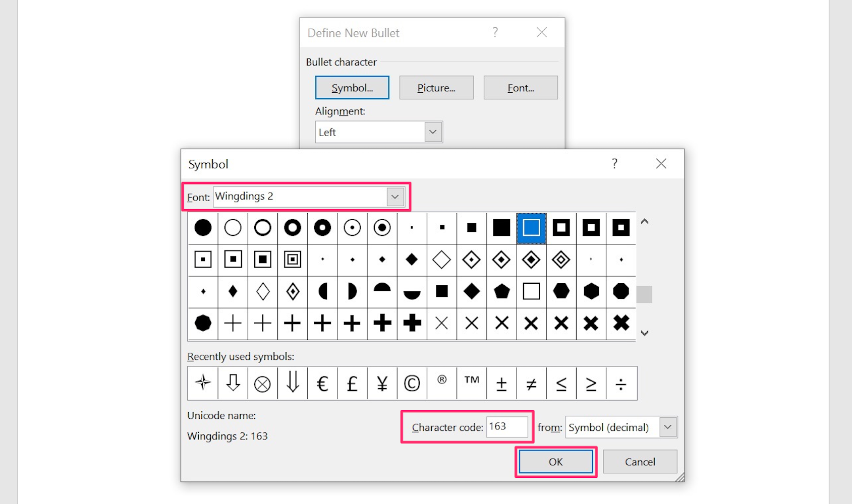Insert the pound sterling recent symbol
Viewport: 852px width, 504px height.
pyautogui.click(x=352, y=384)
